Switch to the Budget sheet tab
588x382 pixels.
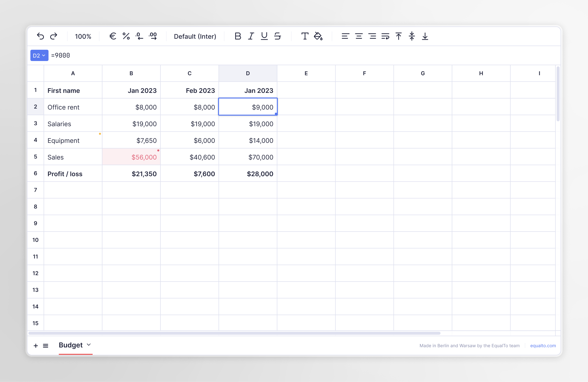pos(71,345)
